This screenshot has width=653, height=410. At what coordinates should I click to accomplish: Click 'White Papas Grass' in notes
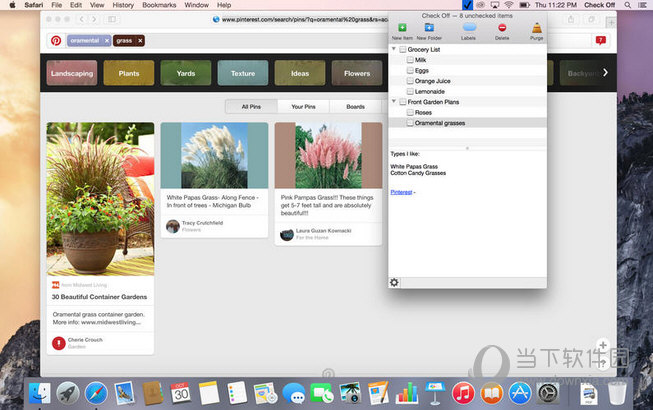pos(414,166)
